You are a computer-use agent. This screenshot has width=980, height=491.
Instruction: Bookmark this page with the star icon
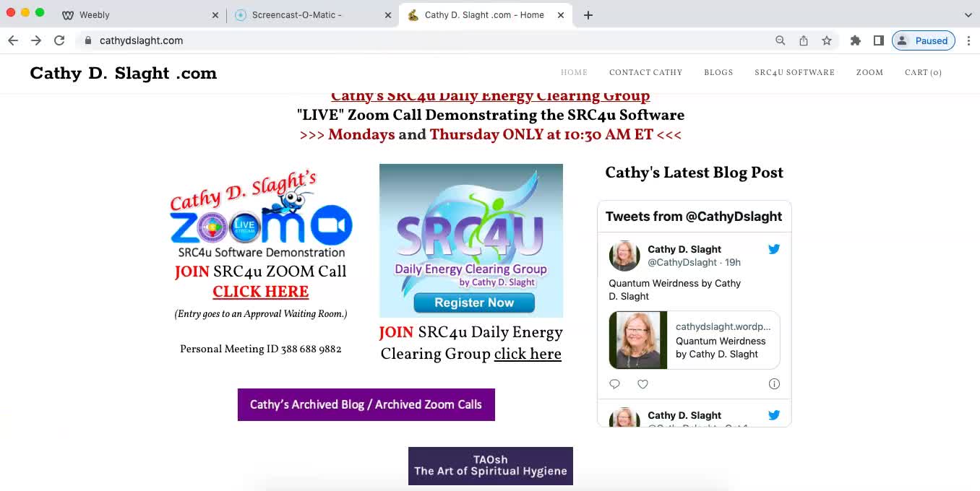[x=827, y=40]
